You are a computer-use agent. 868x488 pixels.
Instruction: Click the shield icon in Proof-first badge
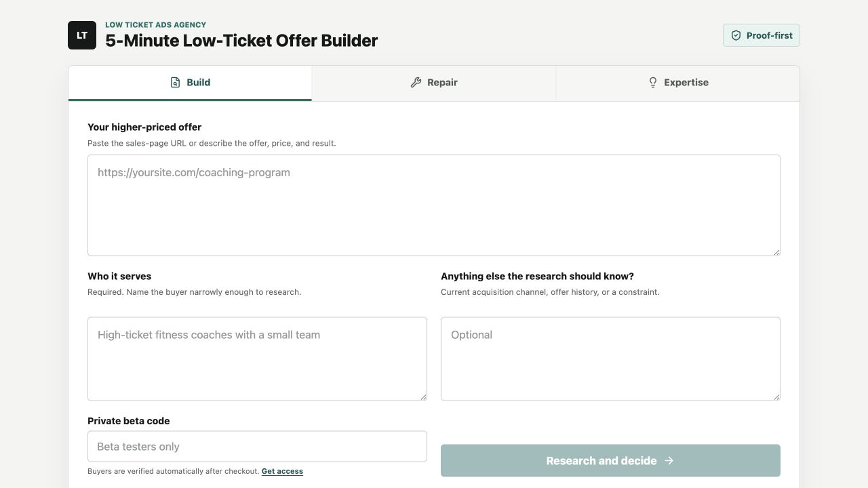pos(736,35)
